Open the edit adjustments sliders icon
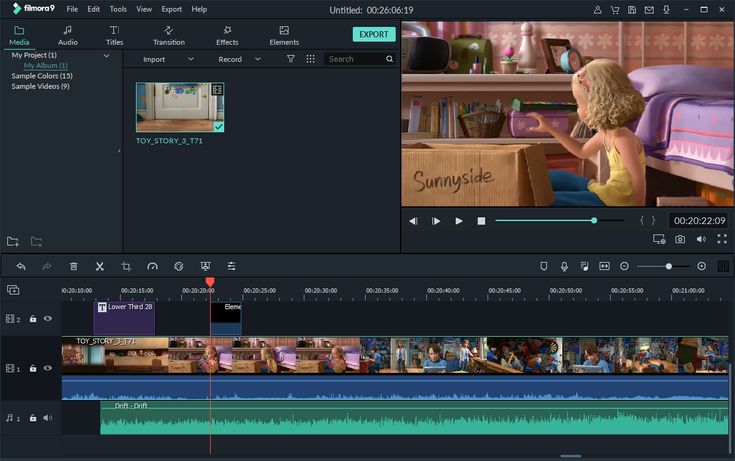This screenshot has width=735, height=461. (232, 266)
